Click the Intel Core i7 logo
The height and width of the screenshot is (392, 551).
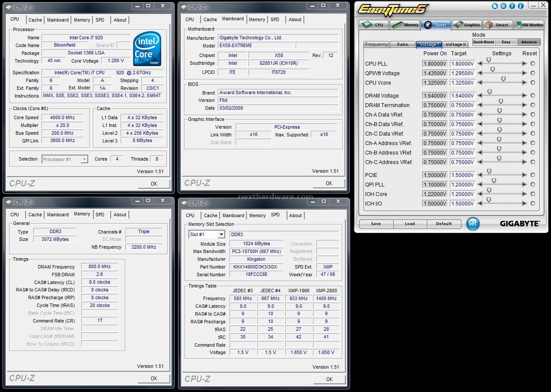pyautogui.click(x=147, y=49)
